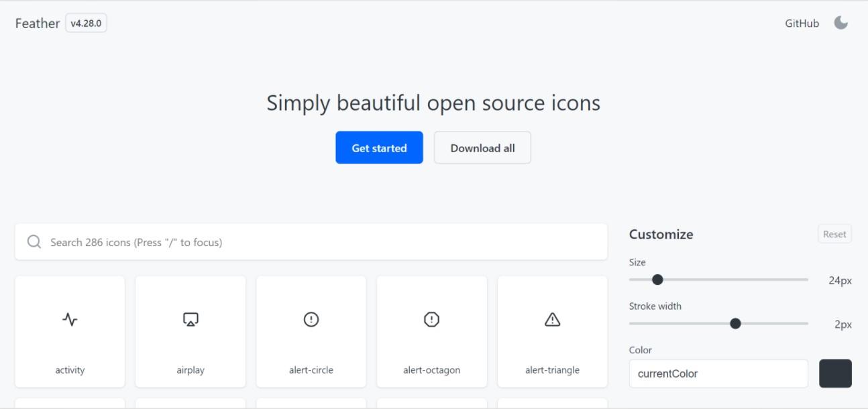Open the GitHub link
Image resolution: width=868 pixels, height=409 pixels.
click(x=802, y=23)
